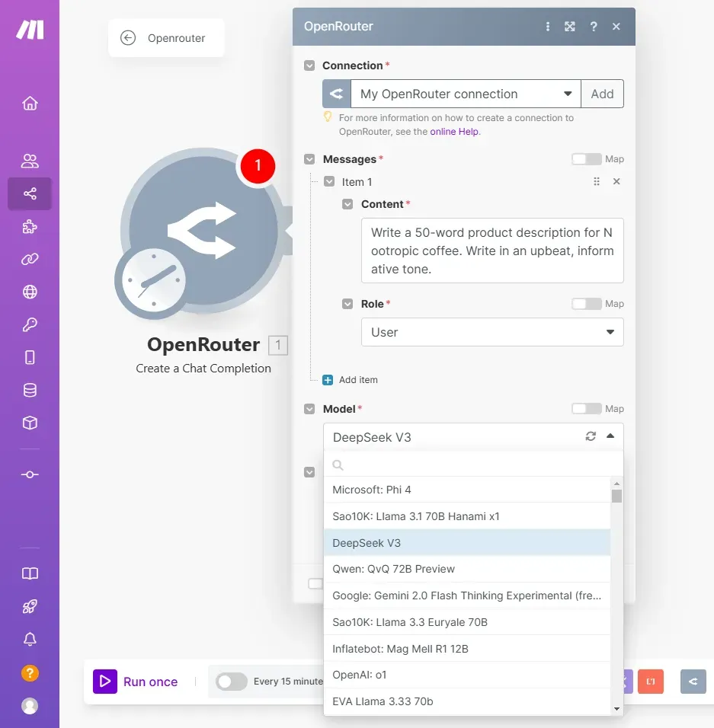Toggle the scenario scheduling switch
This screenshot has height=728, width=714.
pyautogui.click(x=232, y=682)
